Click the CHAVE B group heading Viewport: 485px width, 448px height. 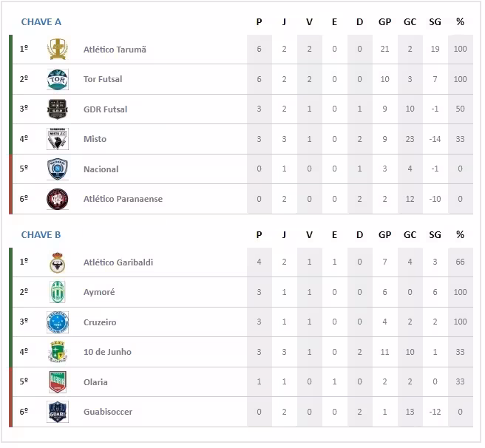[41, 235]
